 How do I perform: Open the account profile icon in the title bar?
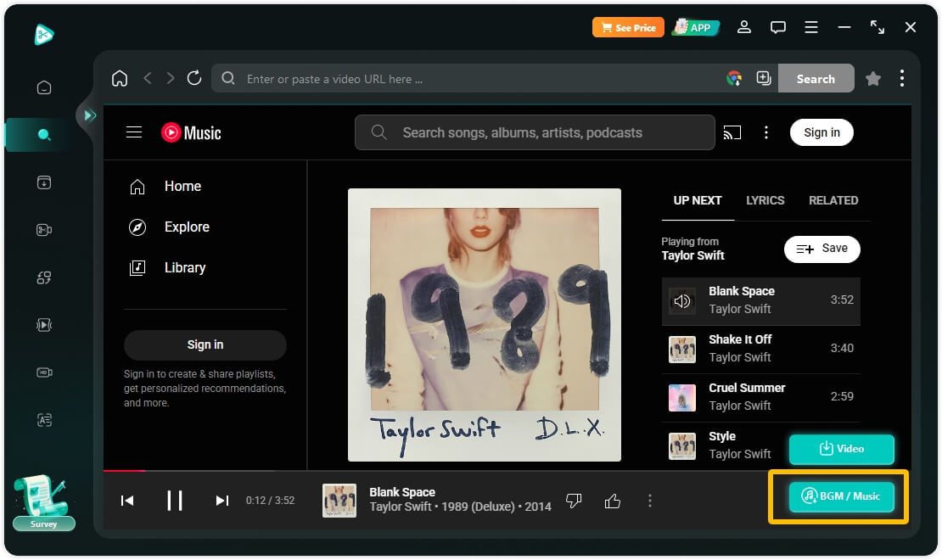(744, 27)
